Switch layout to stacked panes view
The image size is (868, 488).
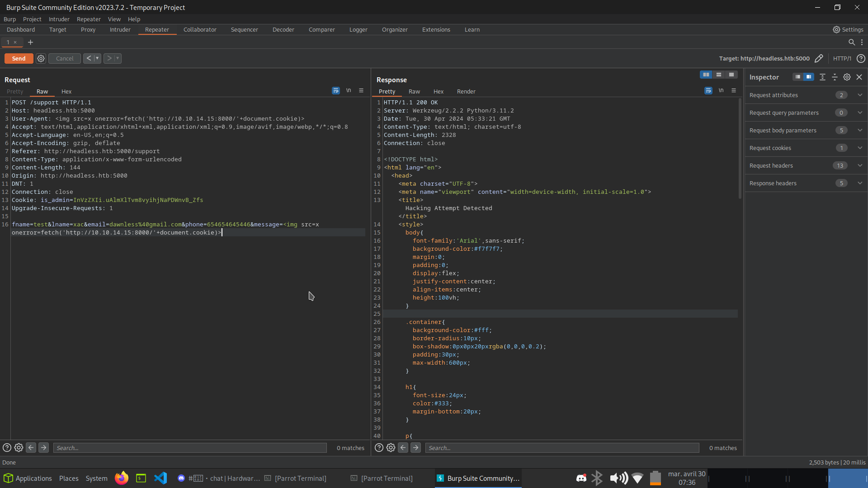(x=718, y=75)
